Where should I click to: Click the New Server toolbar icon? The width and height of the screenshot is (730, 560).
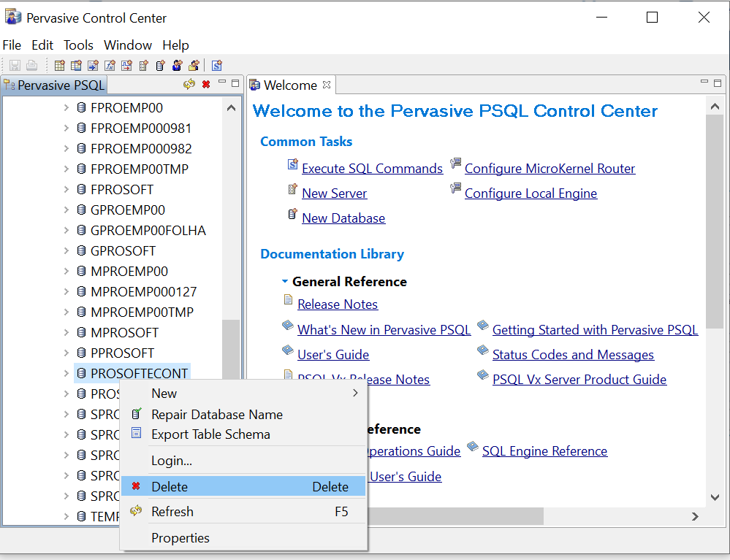coord(143,66)
